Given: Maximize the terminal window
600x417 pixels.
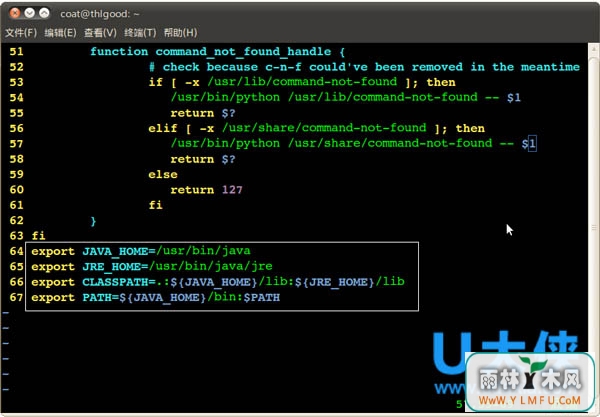Looking at the screenshot, I should [44, 13].
